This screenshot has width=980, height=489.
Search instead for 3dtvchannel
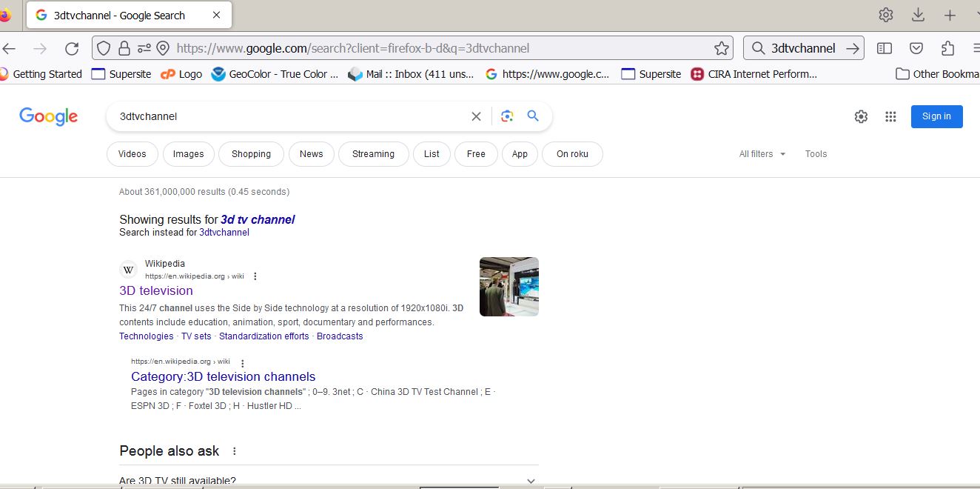click(x=224, y=233)
